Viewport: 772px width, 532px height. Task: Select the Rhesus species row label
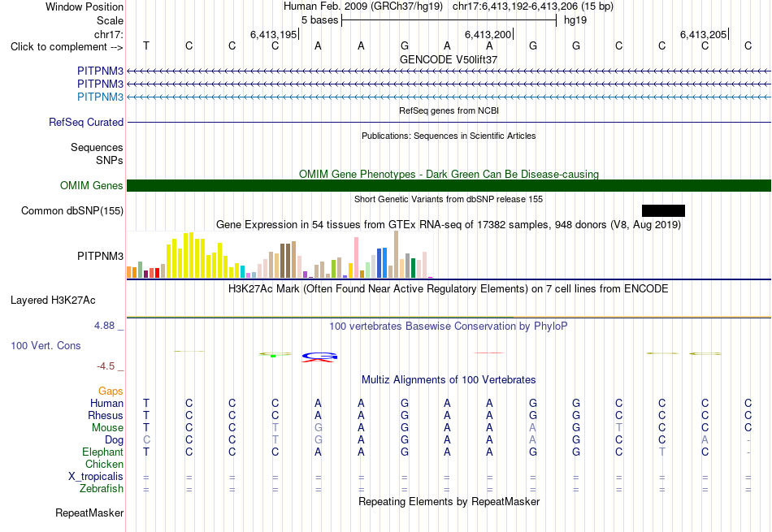tap(106, 415)
